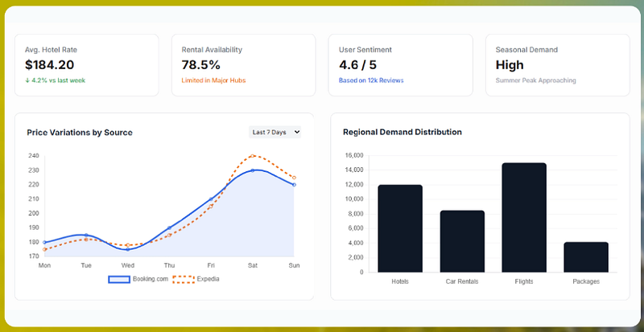Click the Booking.com Sunday data point
The height and width of the screenshot is (332, 644).
coord(294,185)
